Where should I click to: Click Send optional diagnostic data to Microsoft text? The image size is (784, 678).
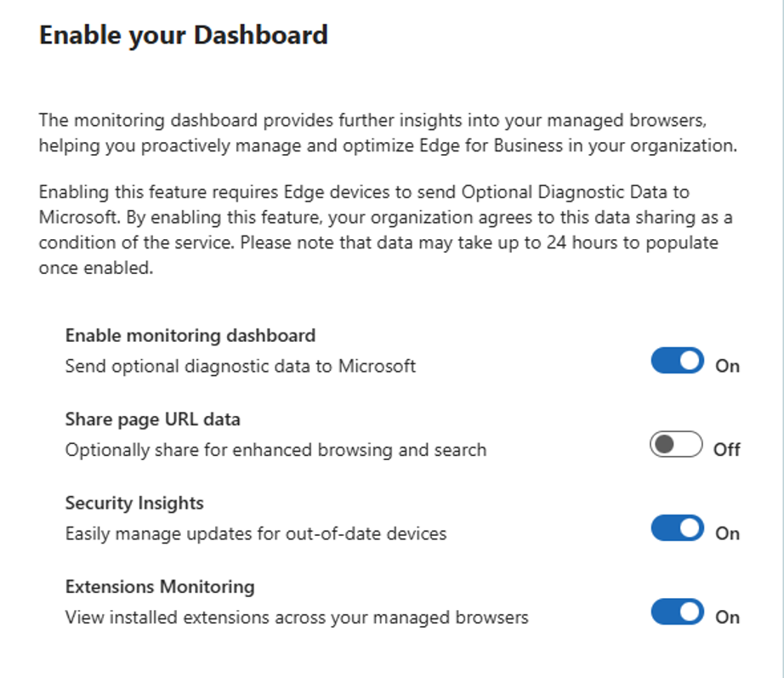coord(241,367)
